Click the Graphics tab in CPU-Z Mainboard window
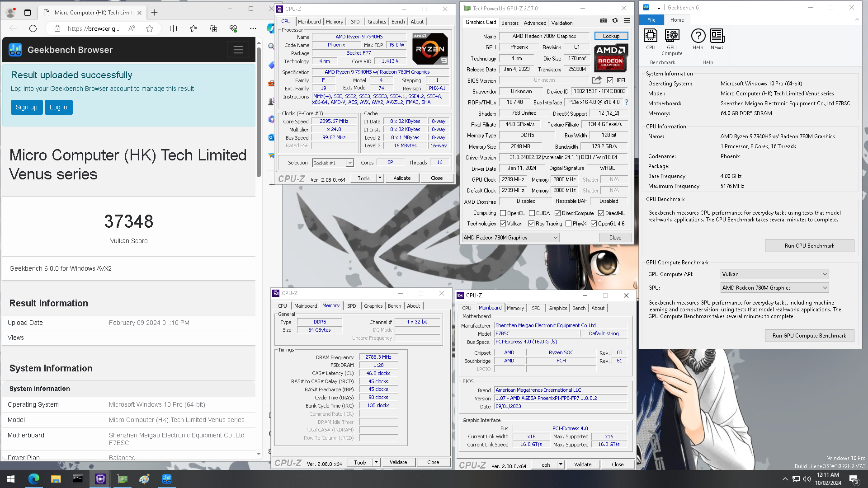This screenshot has width=868, height=488. coord(557,308)
